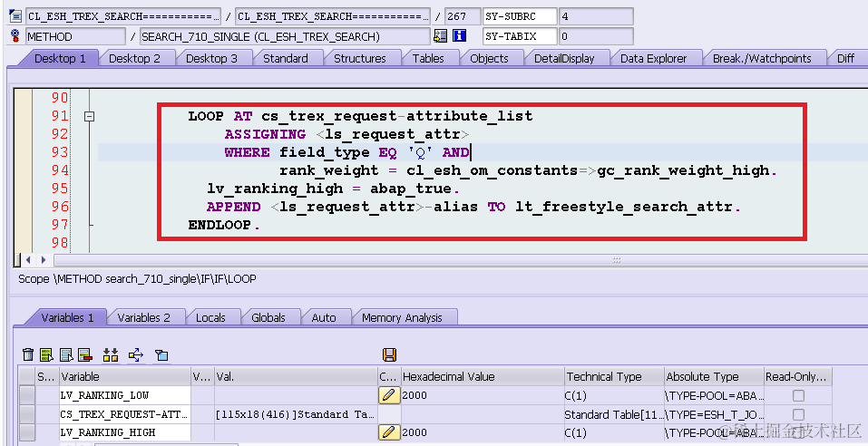Open the Tables tab

pyautogui.click(x=428, y=58)
